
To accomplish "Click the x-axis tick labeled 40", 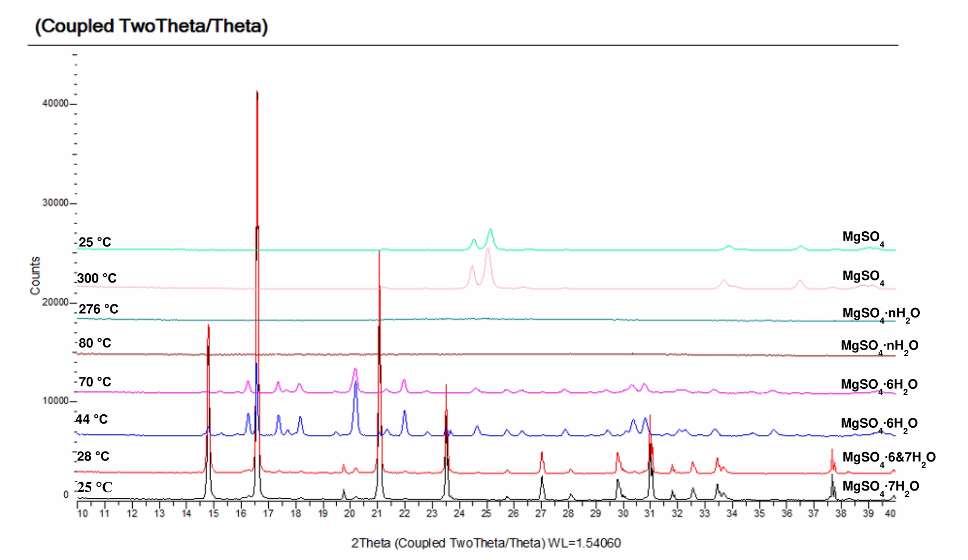I will [x=890, y=513].
